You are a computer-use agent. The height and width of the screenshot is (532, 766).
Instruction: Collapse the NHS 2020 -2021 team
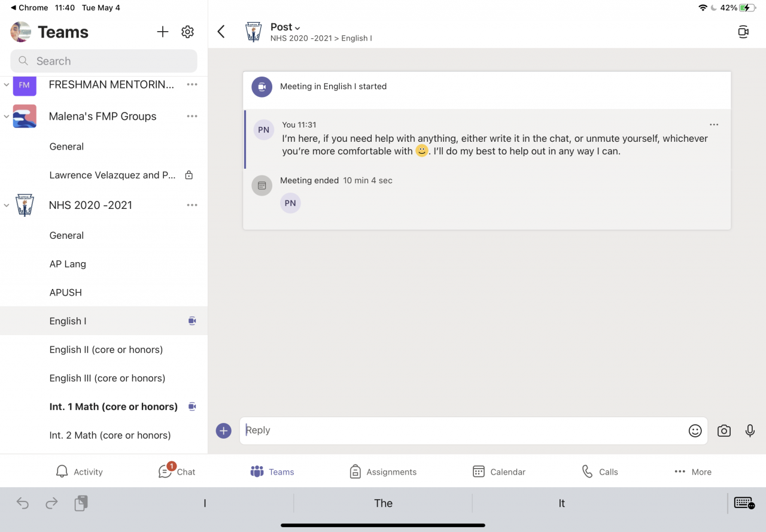[x=7, y=205]
